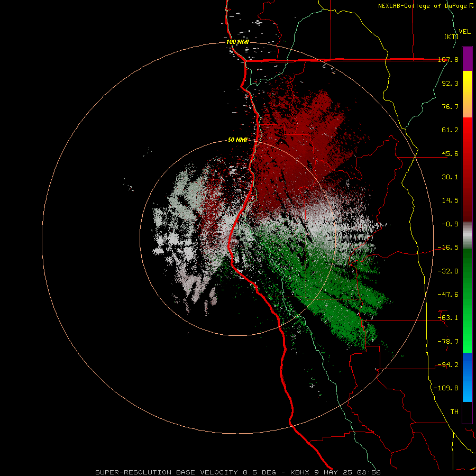Click the 61.2 scale value
The width and height of the screenshot is (476, 476).
tap(450, 130)
